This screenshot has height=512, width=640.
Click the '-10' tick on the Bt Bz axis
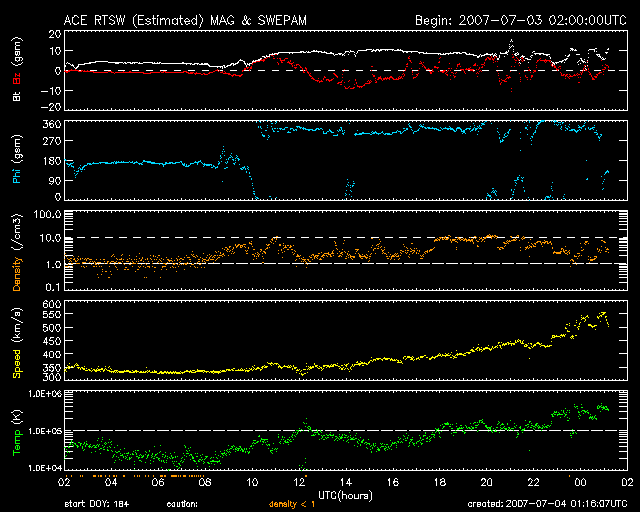[x=51, y=91]
